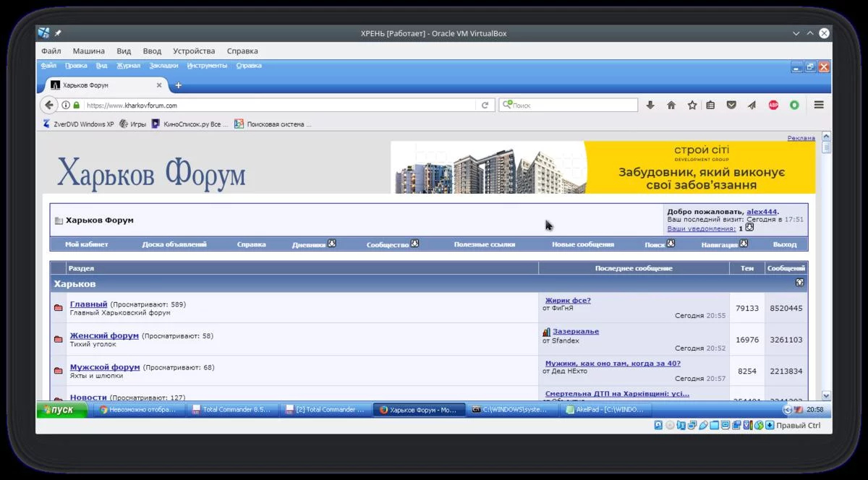Expand hidden XP tray icons arrow
Viewport: 868px width, 480px height.
pos(788,410)
